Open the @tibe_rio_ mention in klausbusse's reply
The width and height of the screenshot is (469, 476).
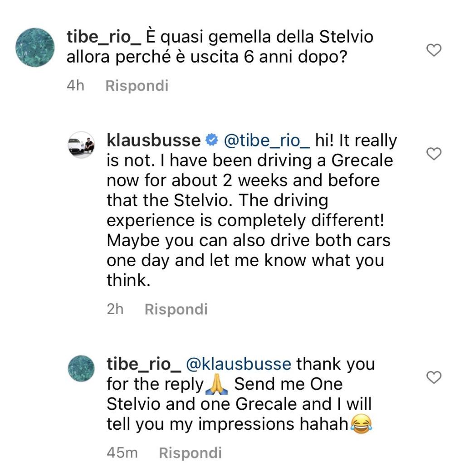[x=267, y=141]
